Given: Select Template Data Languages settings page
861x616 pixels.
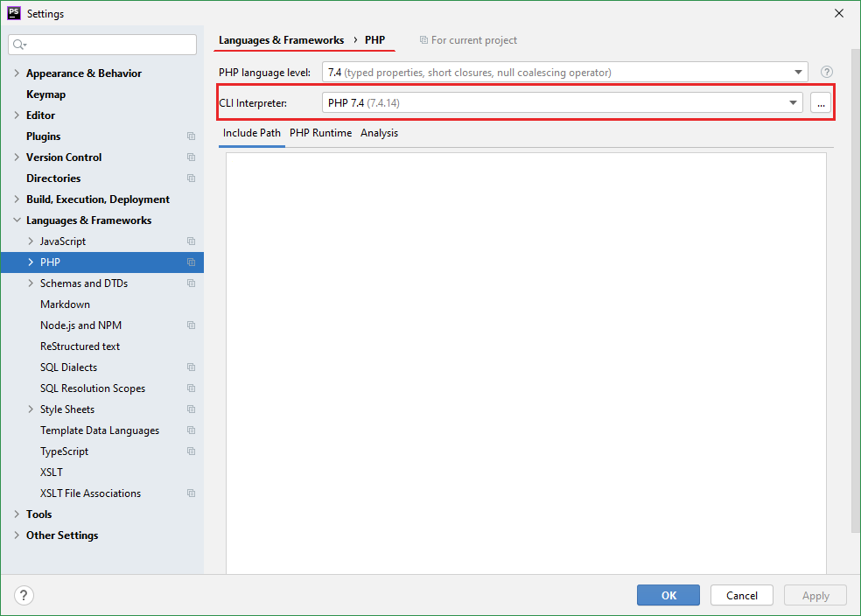Looking at the screenshot, I should [100, 430].
